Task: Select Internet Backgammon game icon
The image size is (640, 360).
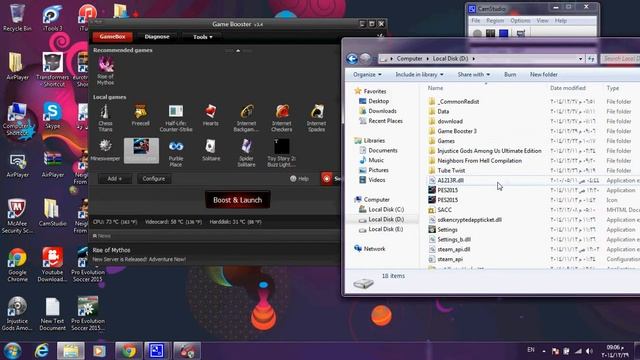Action: tap(246, 118)
